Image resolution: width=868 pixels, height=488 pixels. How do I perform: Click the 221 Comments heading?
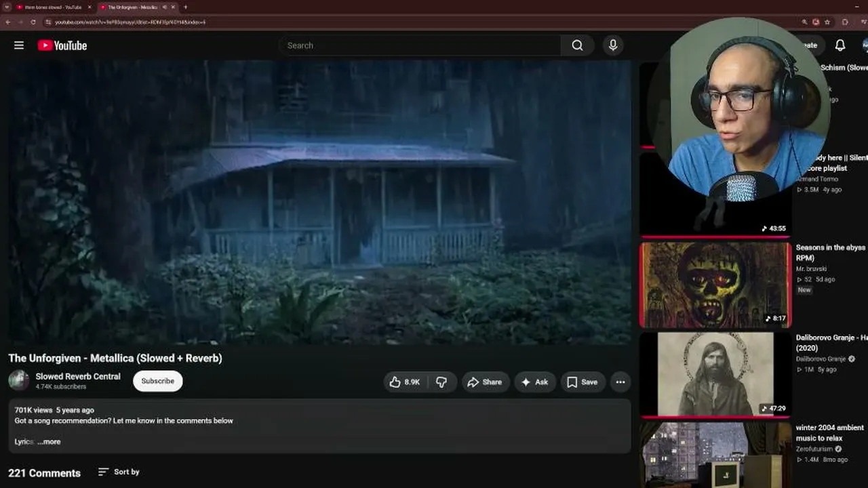44,473
